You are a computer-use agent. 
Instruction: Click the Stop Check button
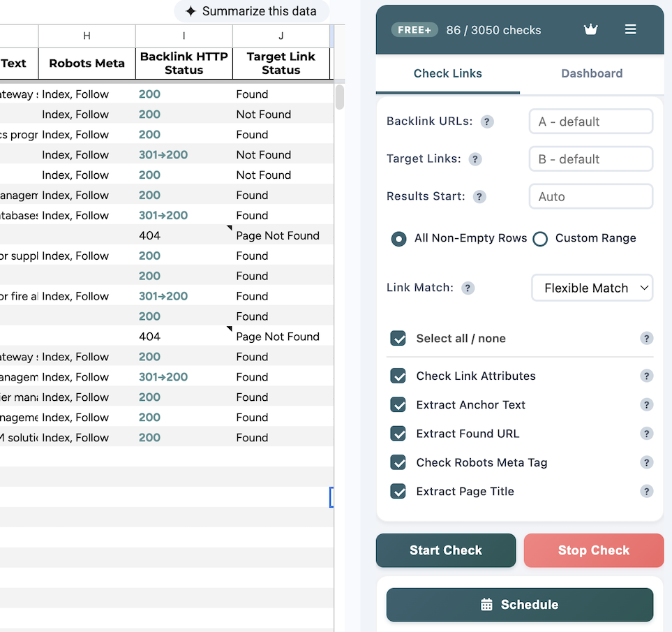[x=594, y=550]
